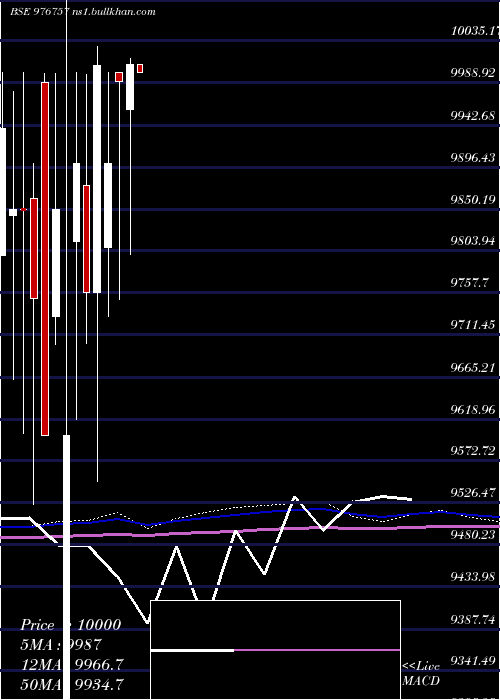Image resolution: width=500 pixels, height=700 pixels.
Task: Select the 9711.45 price axis label
Action: tap(473, 325)
